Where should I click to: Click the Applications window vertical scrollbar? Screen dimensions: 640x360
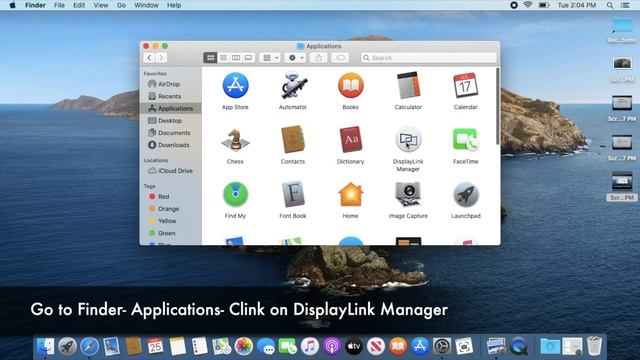click(x=498, y=106)
